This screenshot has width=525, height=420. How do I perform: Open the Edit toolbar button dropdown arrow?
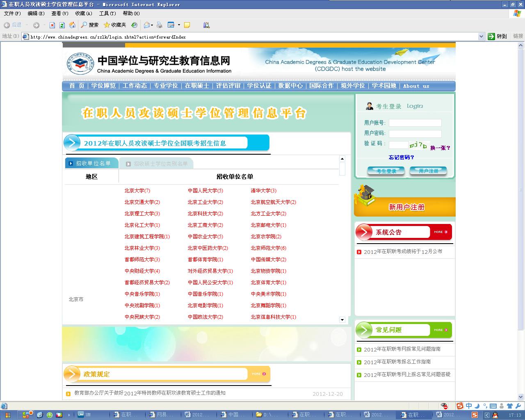click(179, 25)
